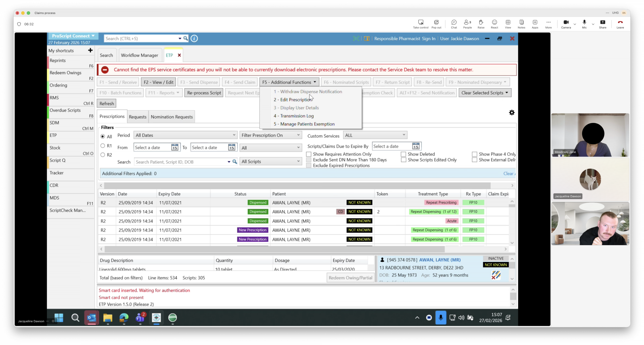Image resolution: width=644 pixels, height=345 pixels.
Task: Open the Custom Services ALL dropdown
Action: point(375,135)
